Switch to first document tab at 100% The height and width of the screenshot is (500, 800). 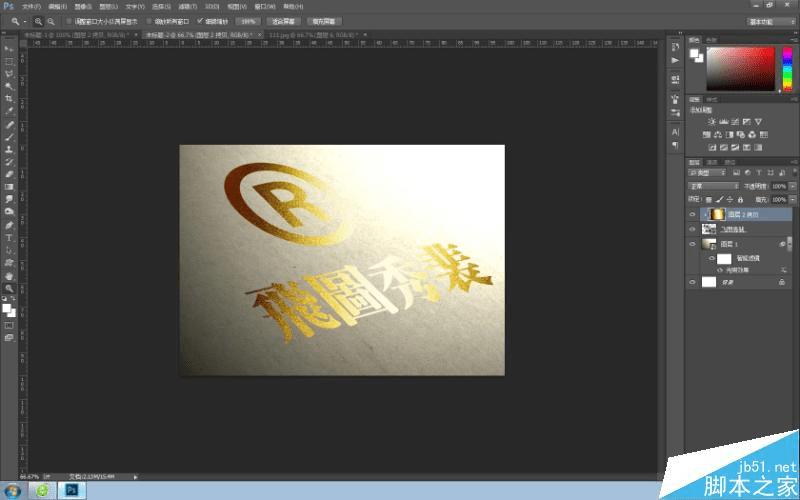coord(77,35)
